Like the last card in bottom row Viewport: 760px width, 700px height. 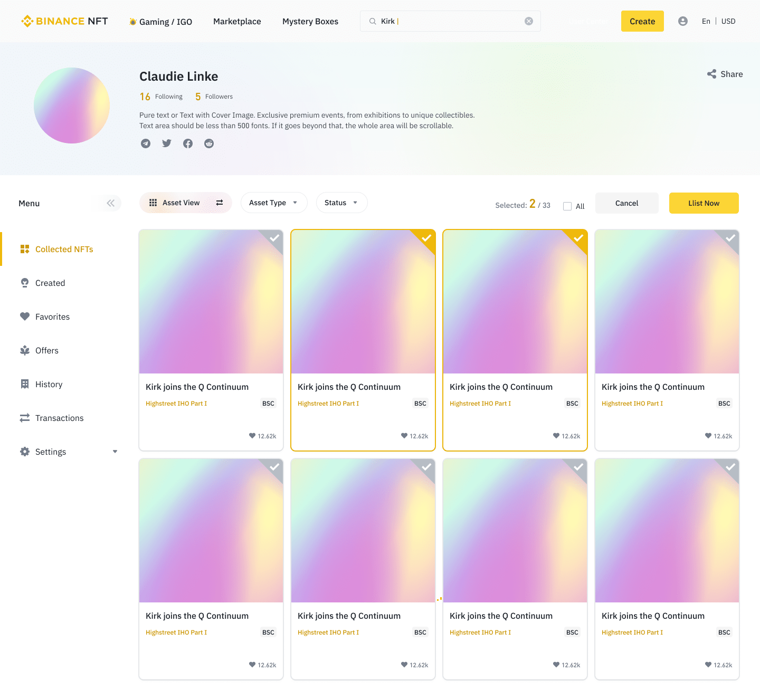[708, 665]
